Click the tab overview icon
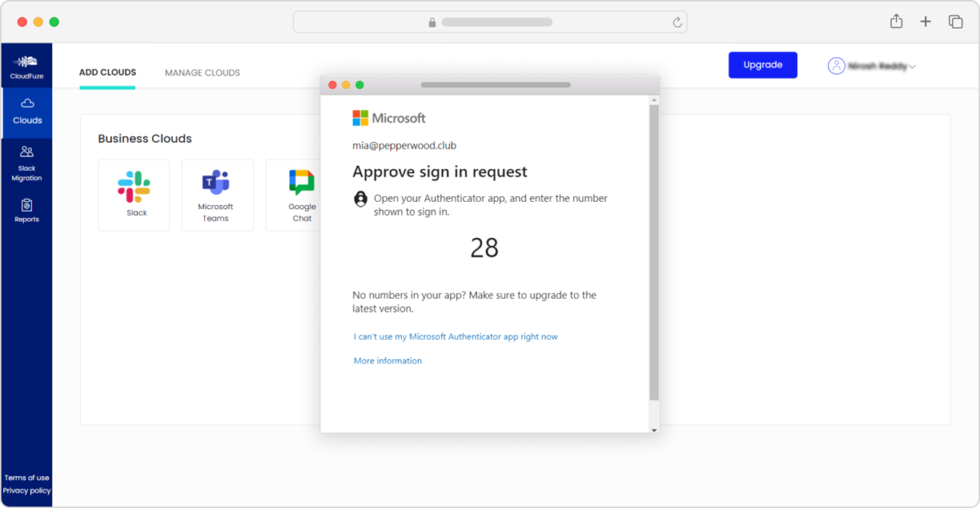This screenshot has height=508, width=980. point(955,21)
